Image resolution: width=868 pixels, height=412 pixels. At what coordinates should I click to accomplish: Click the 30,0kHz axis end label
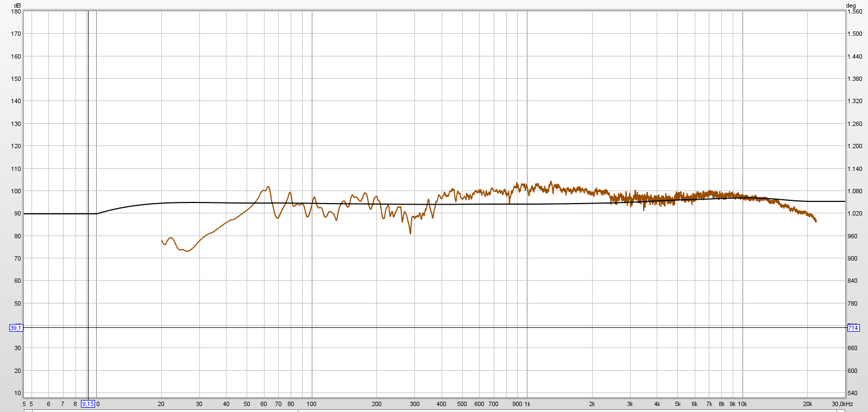[x=842, y=404]
